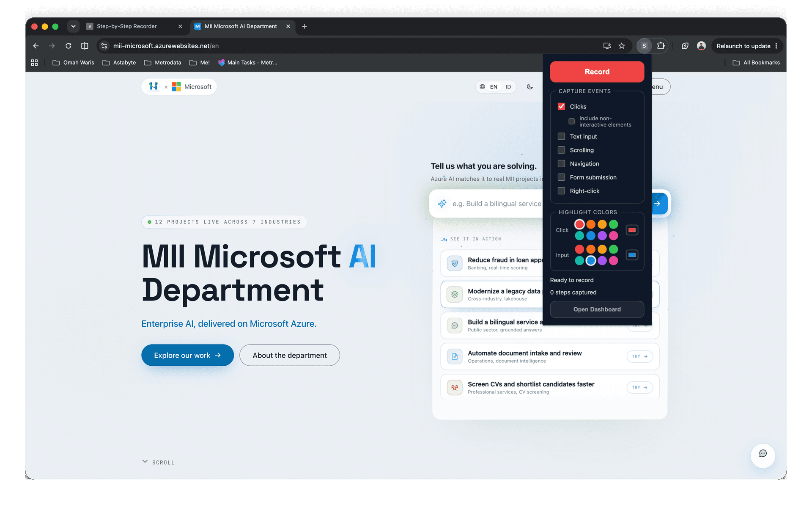Expand the All Bookmarks folder

[x=756, y=63]
